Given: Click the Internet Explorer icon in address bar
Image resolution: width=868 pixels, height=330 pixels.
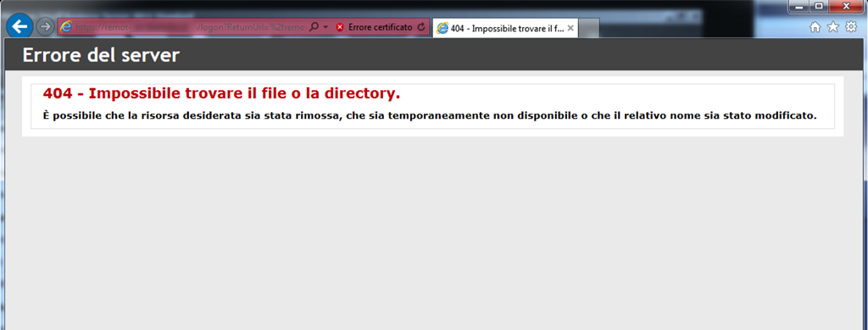Looking at the screenshot, I should tap(66, 26).
